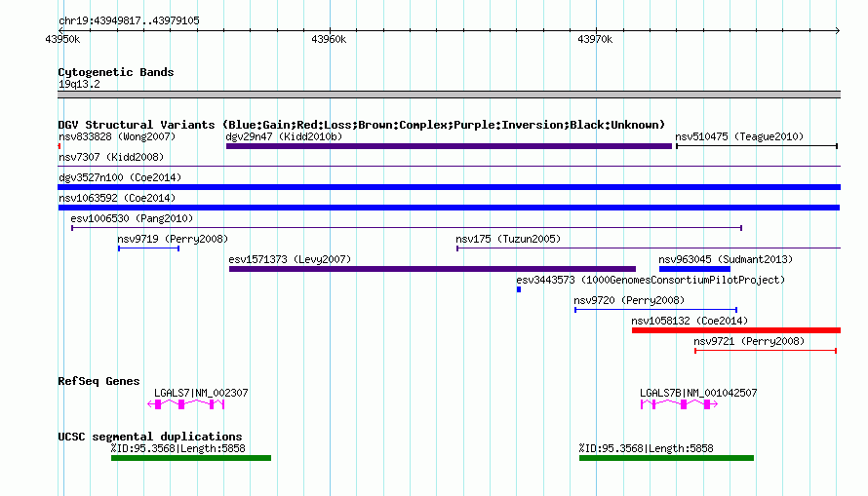Viewport: 868px width, 496px height.
Task: Select the 19q13.2 band label
Action: [x=79, y=84]
